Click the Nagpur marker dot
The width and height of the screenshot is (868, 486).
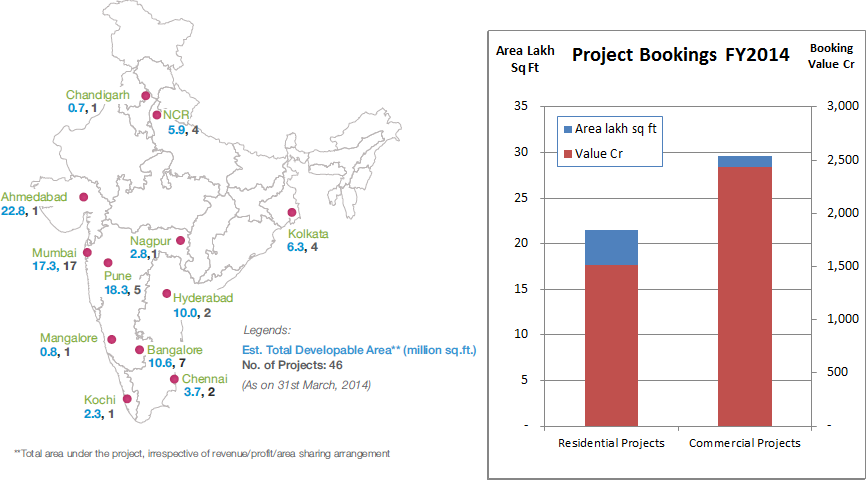click(180, 240)
